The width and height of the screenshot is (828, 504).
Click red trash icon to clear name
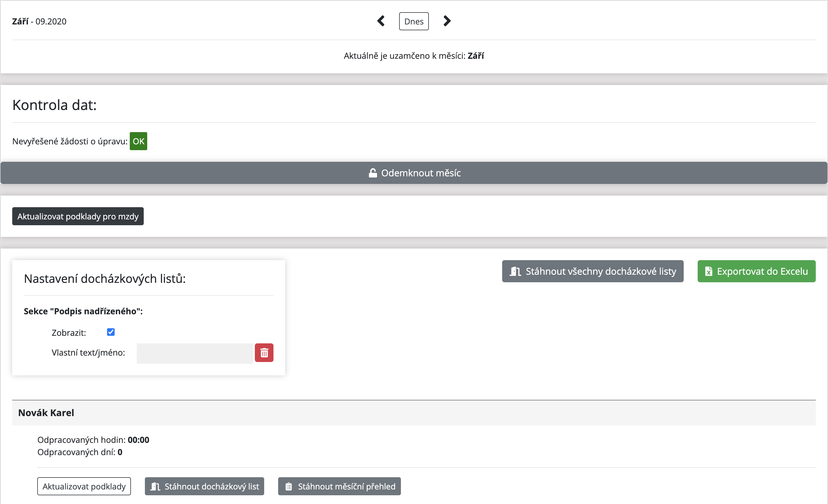click(264, 353)
